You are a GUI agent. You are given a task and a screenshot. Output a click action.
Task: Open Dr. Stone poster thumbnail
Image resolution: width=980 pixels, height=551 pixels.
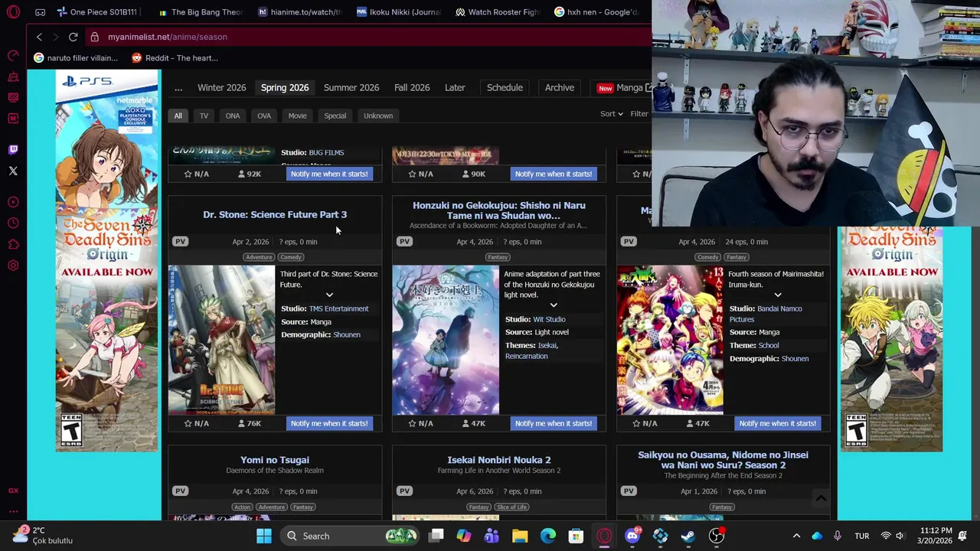221,340
